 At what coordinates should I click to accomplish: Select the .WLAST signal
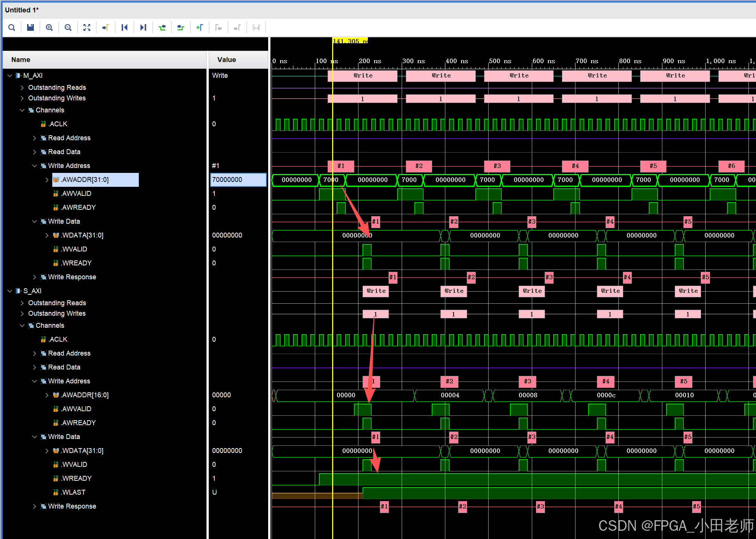click(73, 492)
